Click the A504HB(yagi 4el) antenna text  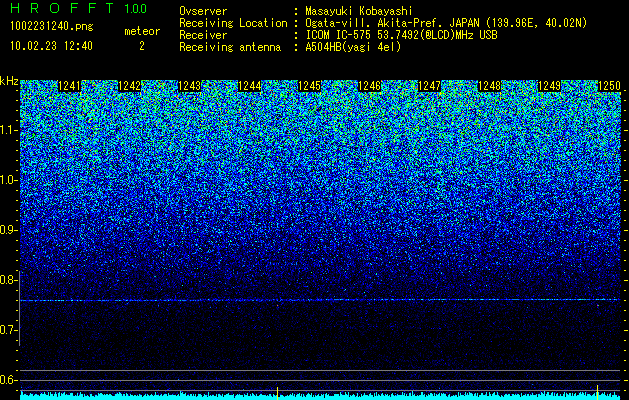tap(353, 47)
